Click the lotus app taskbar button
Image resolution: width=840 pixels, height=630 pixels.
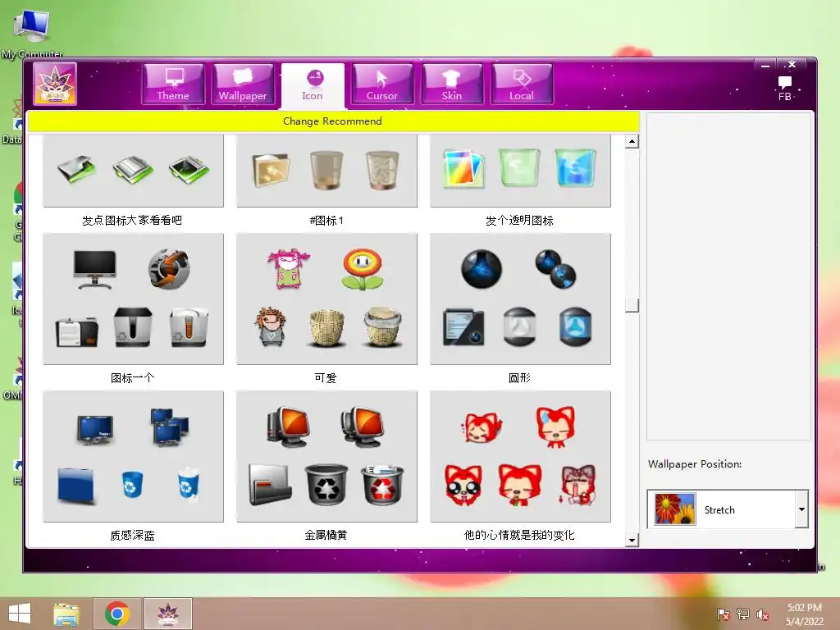point(167,614)
